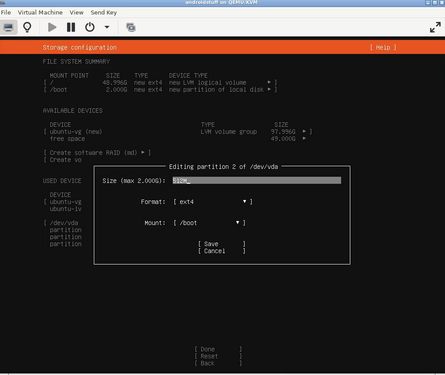
Task: Pause the virtual machine
Action: click(x=71, y=27)
